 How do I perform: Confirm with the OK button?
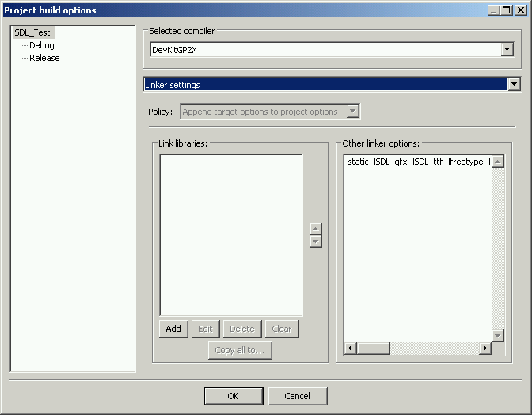pos(233,396)
